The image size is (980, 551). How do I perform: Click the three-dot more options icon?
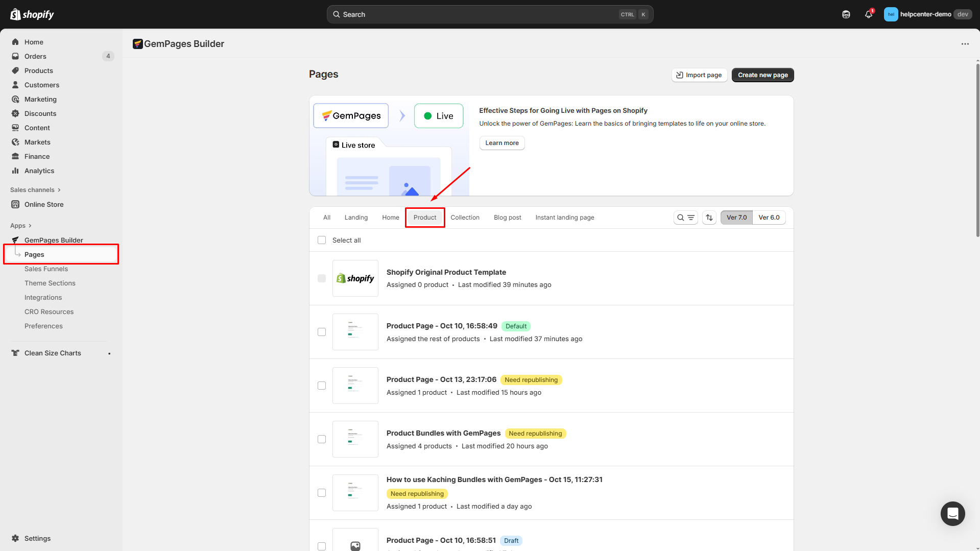[x=965, y=44]
